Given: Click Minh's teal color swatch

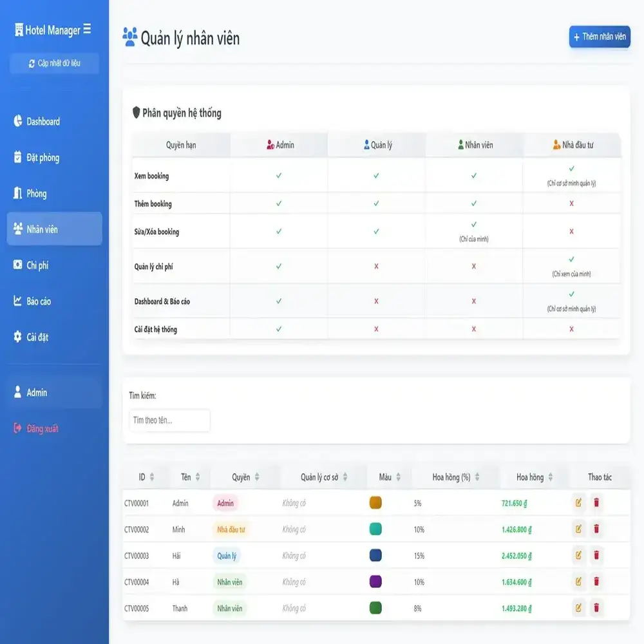Looking at the screenshot, I should (x=375, y=529).
